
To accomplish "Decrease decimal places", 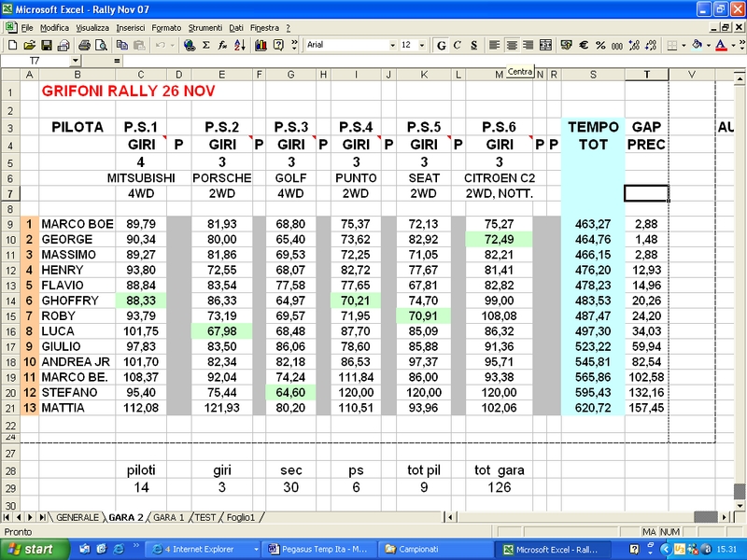I will click(x=651, y=45).
